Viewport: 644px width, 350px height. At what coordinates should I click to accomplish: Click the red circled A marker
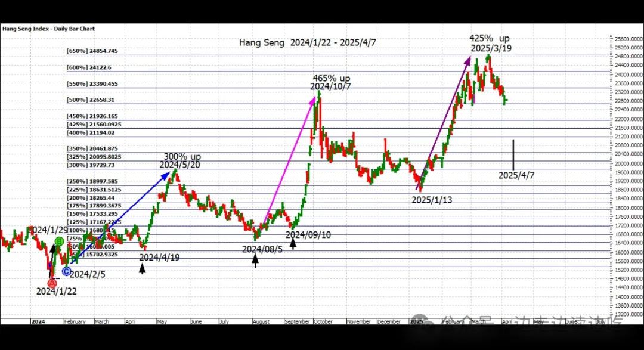[52, 283]
